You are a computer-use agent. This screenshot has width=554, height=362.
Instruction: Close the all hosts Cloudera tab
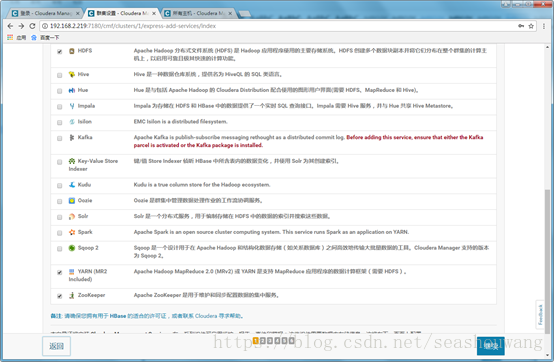point(230,13)
